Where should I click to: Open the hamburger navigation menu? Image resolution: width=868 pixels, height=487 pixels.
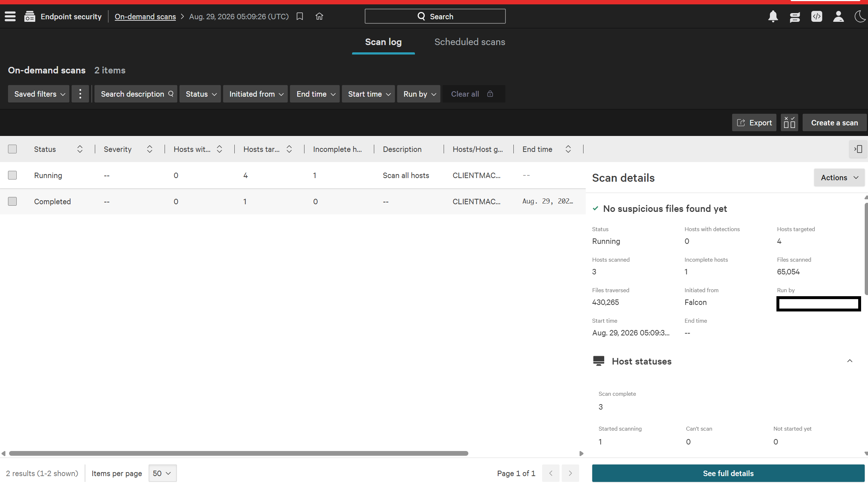coord(10,16)
